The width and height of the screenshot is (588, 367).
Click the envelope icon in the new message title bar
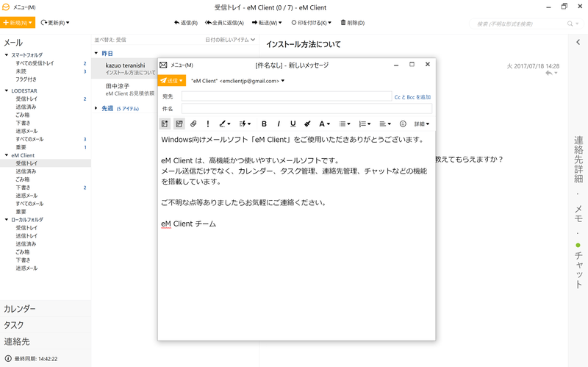tap(163, 65)
